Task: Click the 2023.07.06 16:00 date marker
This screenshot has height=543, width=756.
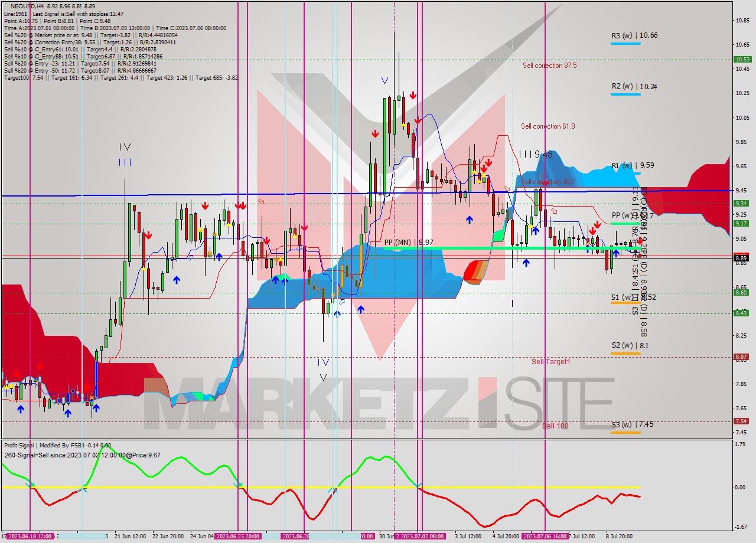Action: click(x=545, y=536)
